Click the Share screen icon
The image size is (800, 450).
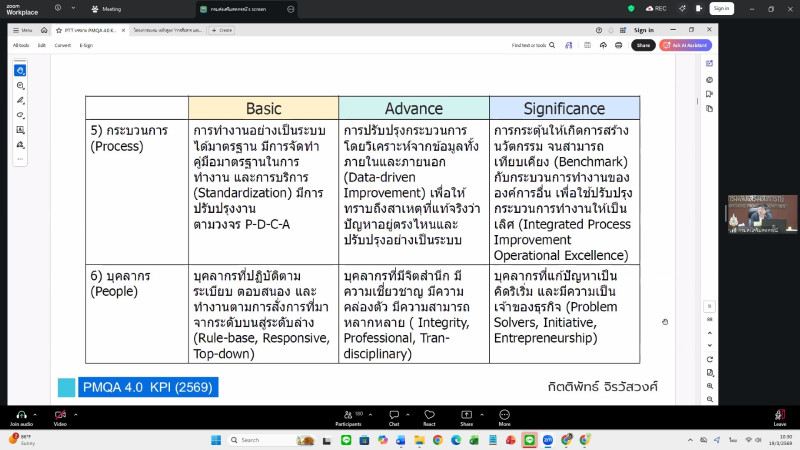pyautogui.click(x=466, y=414)
